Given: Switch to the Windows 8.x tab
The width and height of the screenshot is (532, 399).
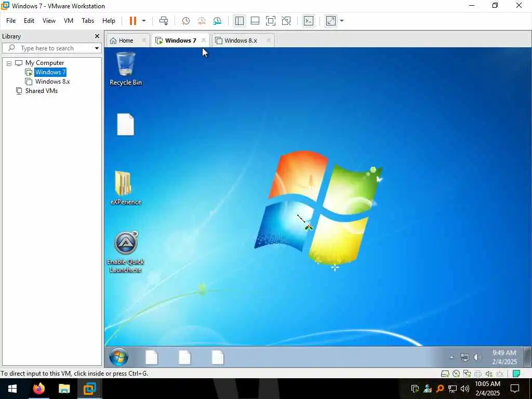Looking at the screenshot, I should [241, 41].
